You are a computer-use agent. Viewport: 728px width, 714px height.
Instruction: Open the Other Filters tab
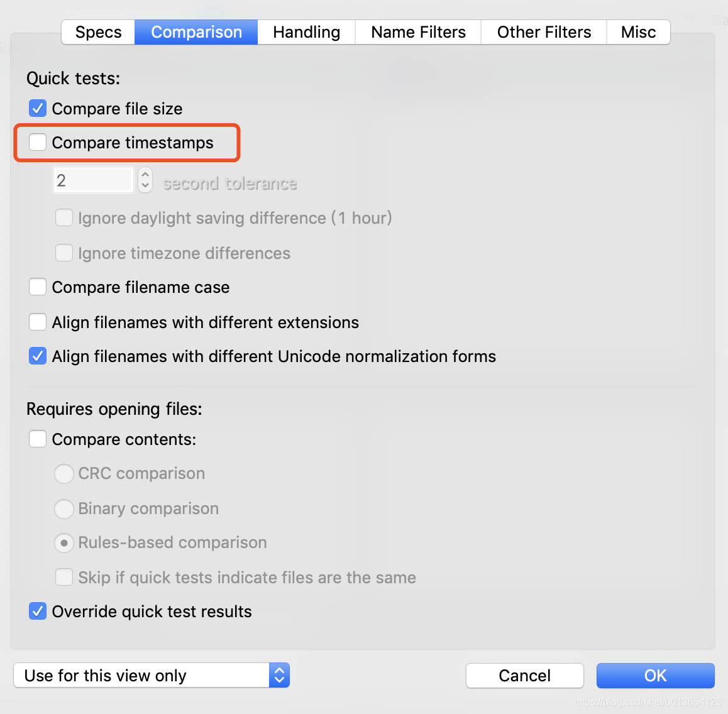click(x=544, y=32)
